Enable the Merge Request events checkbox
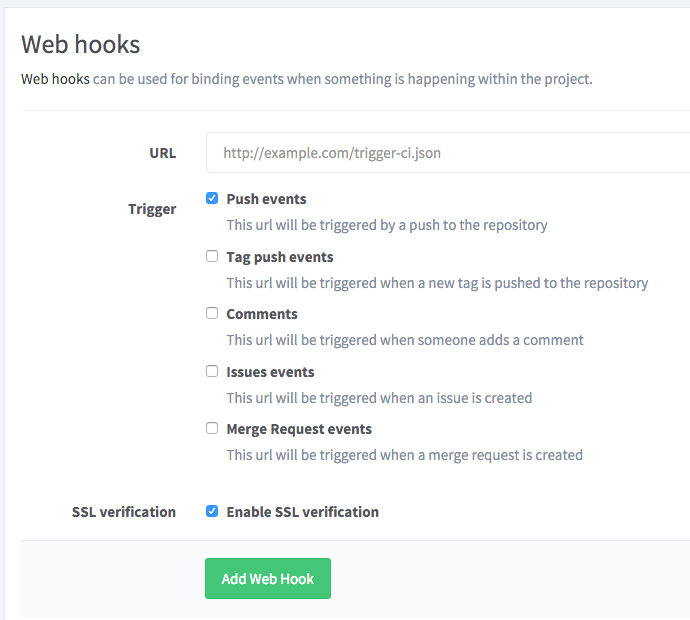 (x=212, y=428)
